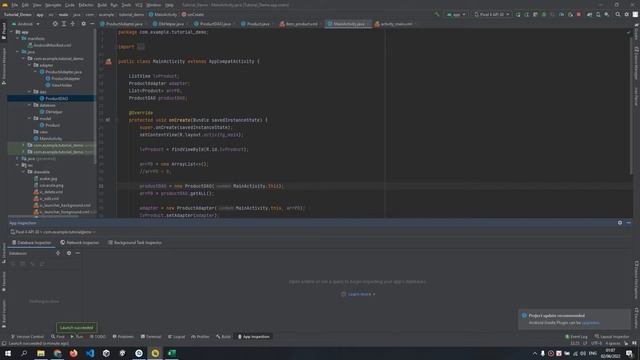Open the Pixel device selector dropdown
The height and width of the screenshot is (360, 640).
coord(491,14)
